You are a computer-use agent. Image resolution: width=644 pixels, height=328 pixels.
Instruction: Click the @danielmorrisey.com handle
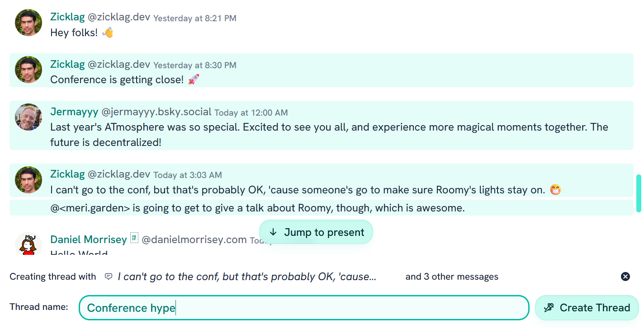click(194, 239)
